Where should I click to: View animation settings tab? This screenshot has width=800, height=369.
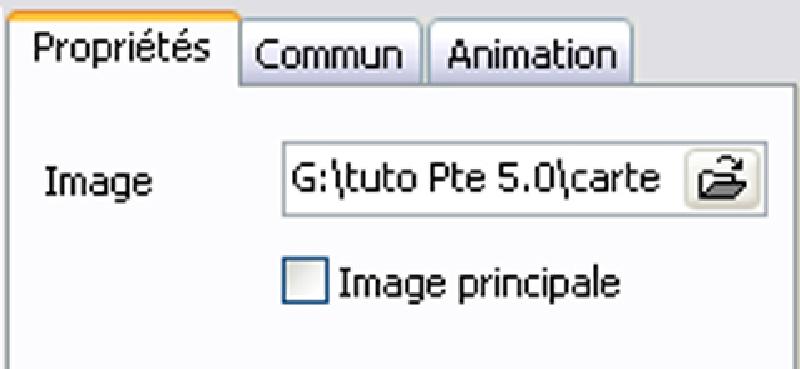click(531, 52)
